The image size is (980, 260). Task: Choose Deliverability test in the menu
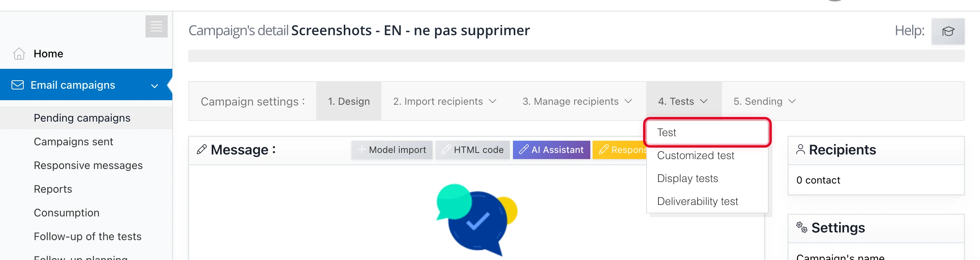tap(697, 201)
